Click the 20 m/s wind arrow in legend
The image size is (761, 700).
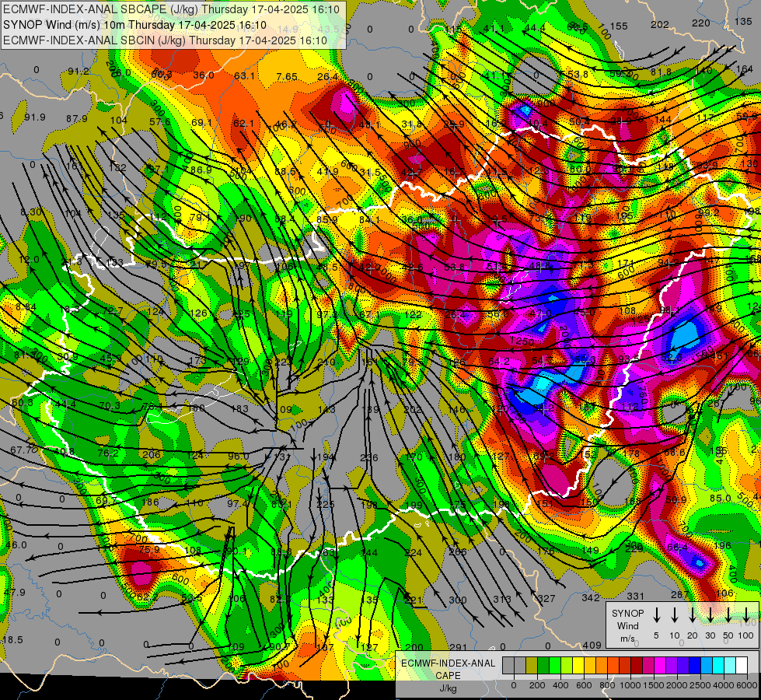tap(693, 614)
